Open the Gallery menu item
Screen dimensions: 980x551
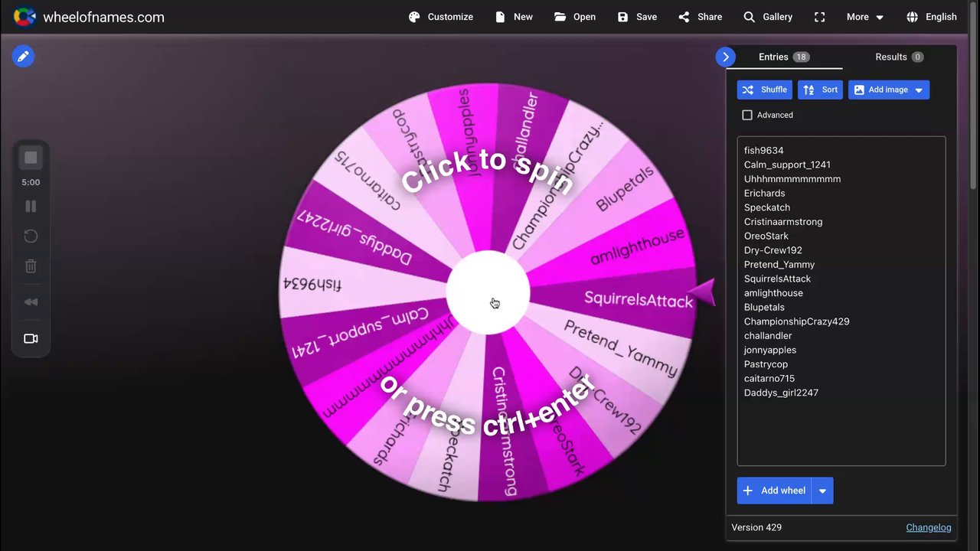tap(768, 17)
